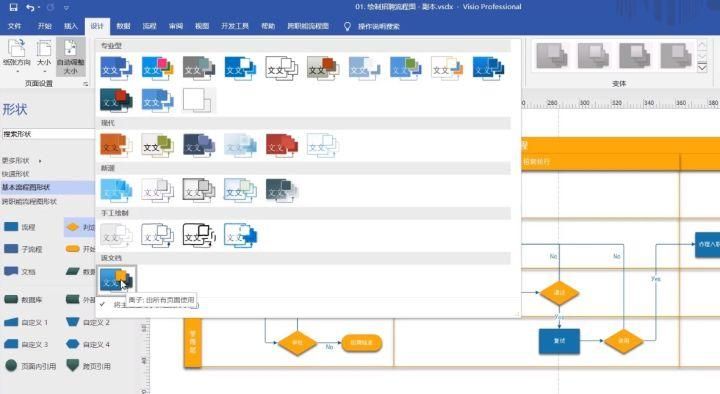
Task: Open the 纸张方向 orientation dropdown
Action: coord(17,56)
